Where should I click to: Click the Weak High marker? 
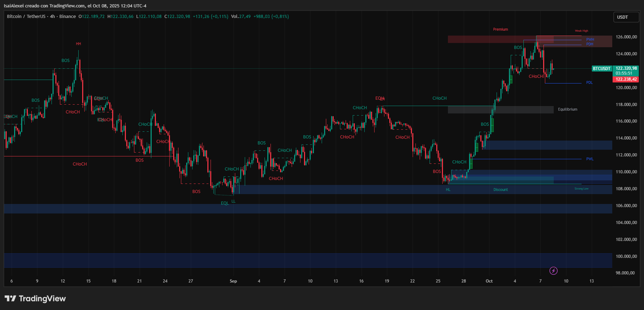(582, 31)
